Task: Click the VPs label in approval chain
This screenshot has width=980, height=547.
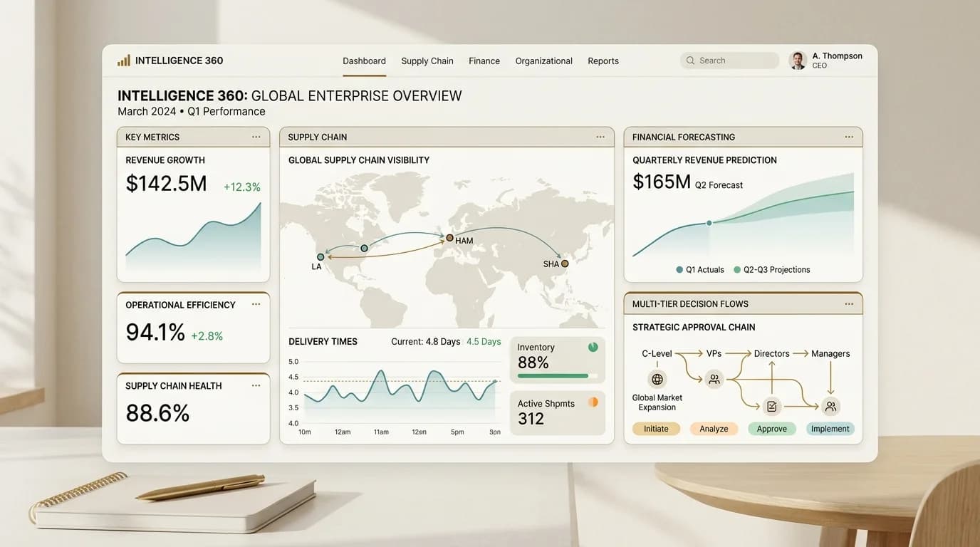Action: coord(714,353)
